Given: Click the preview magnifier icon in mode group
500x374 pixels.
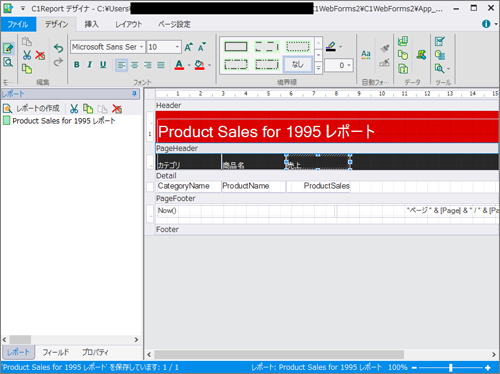Looking at the screenshot, I should [8, 63].
